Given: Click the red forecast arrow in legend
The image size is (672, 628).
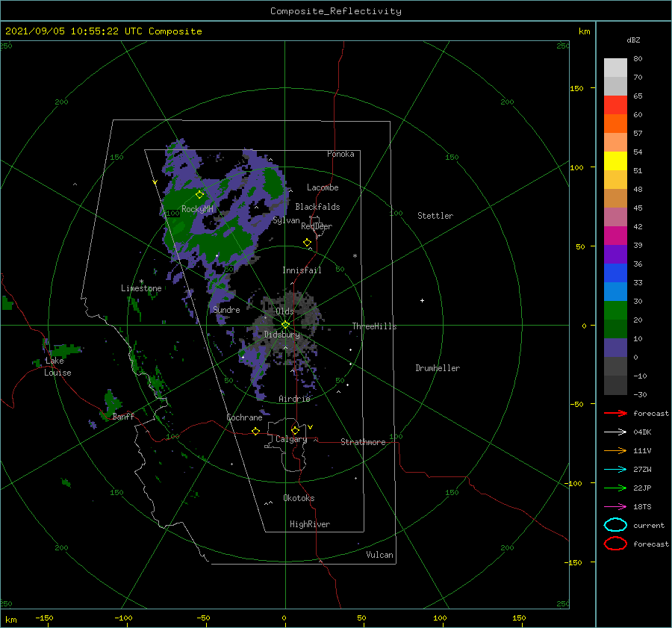Looking at the screenshot, I should pos(615,413).
